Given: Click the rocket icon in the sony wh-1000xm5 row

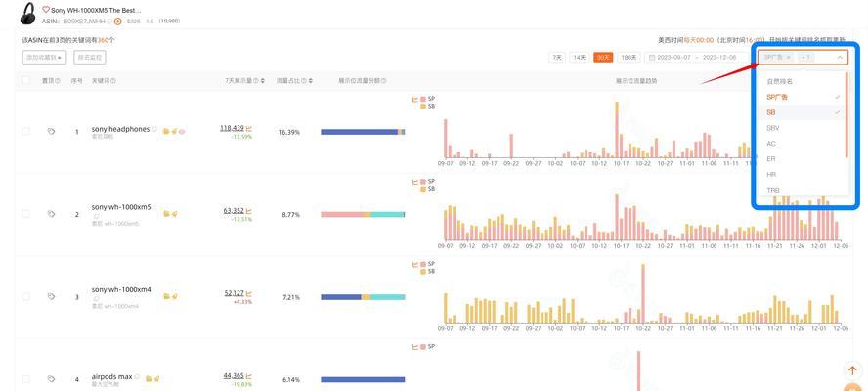Looking at the screenshot, I should point(174,214).
